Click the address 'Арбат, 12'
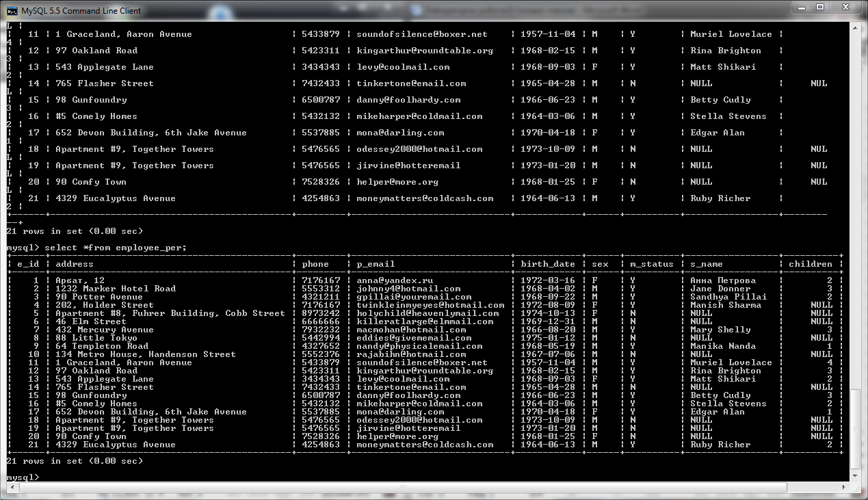Image resolution: width=868 pixels, height=500 pixels. (x=80, y=280)
